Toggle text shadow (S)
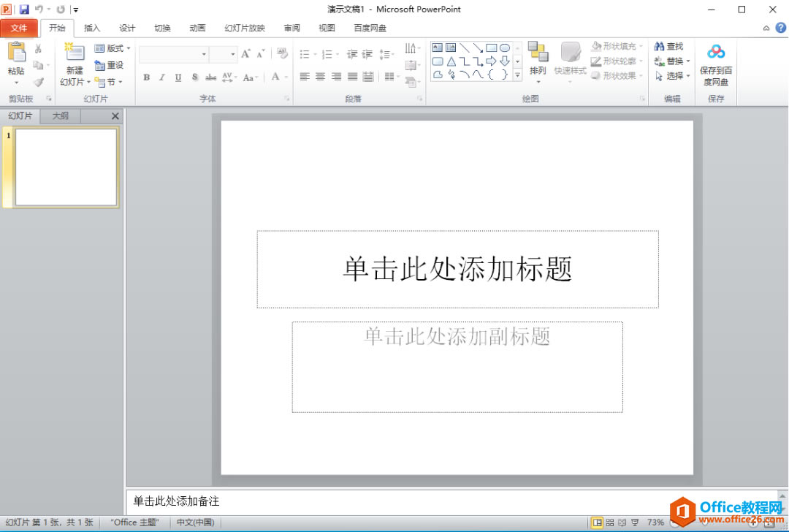This screenshot has width=789, height=532. 195,77
